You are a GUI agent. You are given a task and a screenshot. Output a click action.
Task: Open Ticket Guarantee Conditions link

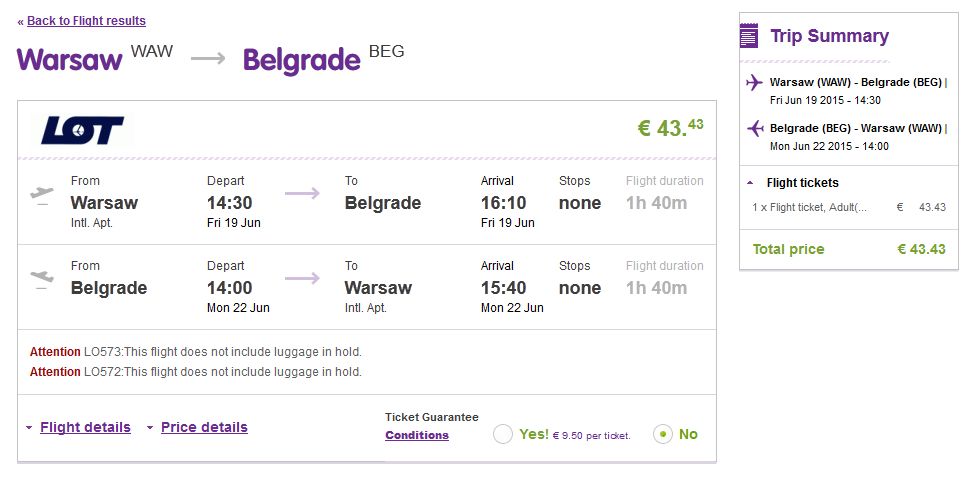point(417,435)
